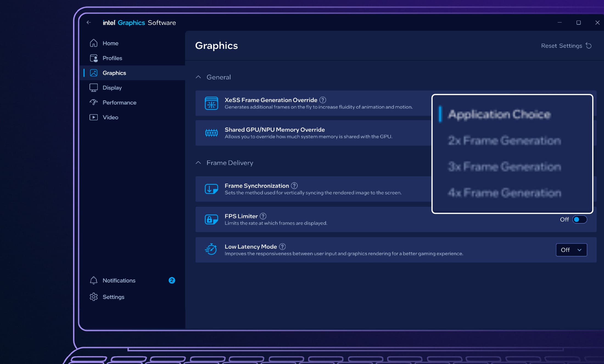Open help tooltip for FPS Limiter
Screen dimensions: 604x364
[263, 216]
